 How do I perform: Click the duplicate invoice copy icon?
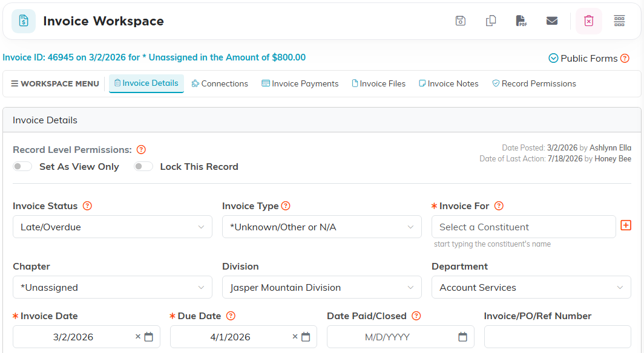(491, 21)
